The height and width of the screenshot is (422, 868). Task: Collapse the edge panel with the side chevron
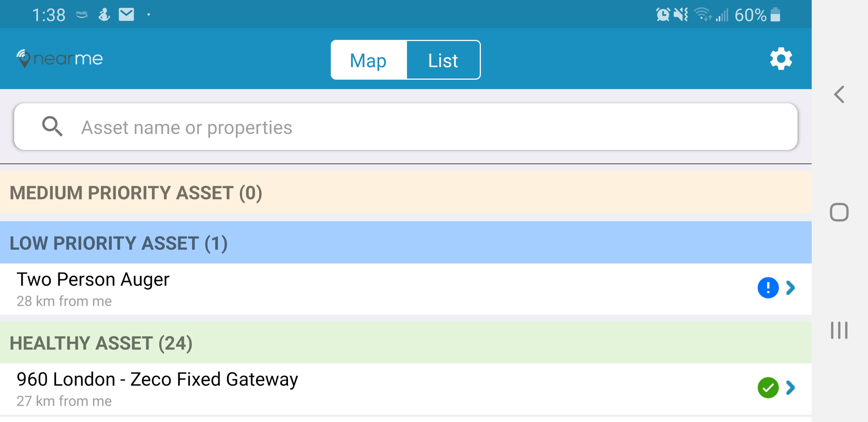pyautogui.click(x=839, y=95)
